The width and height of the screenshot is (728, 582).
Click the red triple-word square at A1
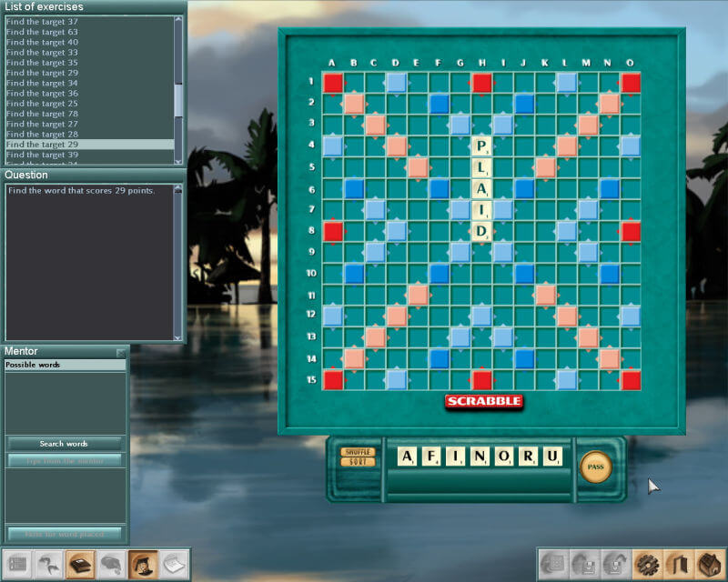click(x=333, y=83)
